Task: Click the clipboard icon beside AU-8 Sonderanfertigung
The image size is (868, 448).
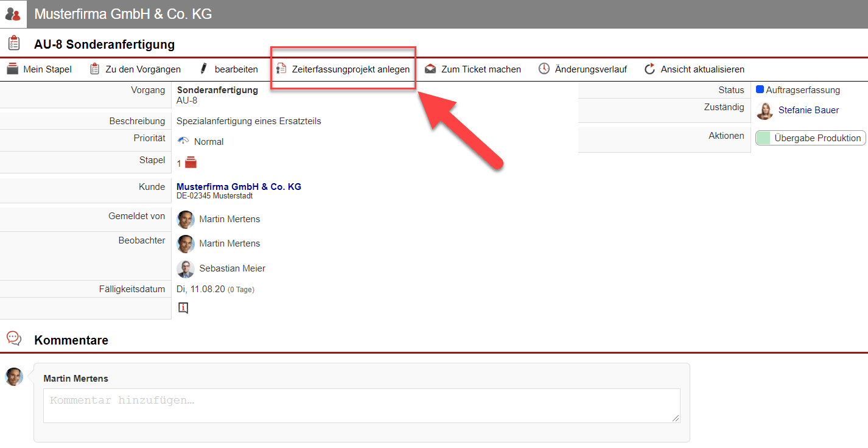Action: pos(13,44)
